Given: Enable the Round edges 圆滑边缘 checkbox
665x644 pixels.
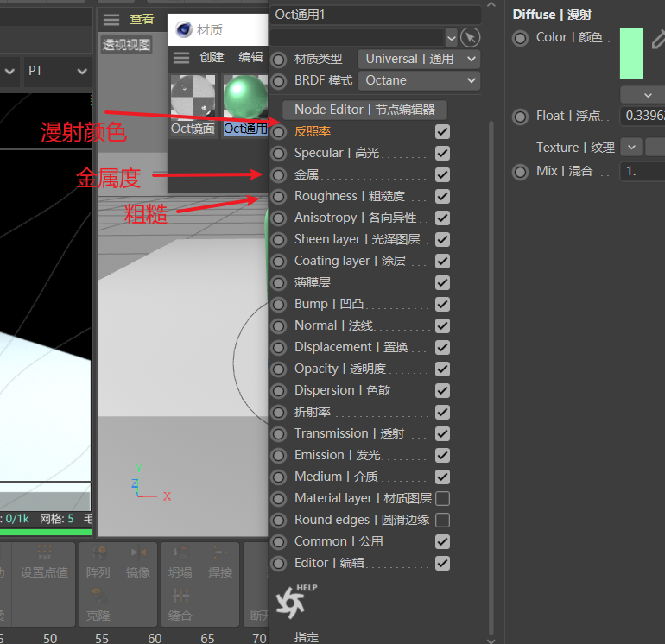Looking at the screenshot, I should [442, 521].
